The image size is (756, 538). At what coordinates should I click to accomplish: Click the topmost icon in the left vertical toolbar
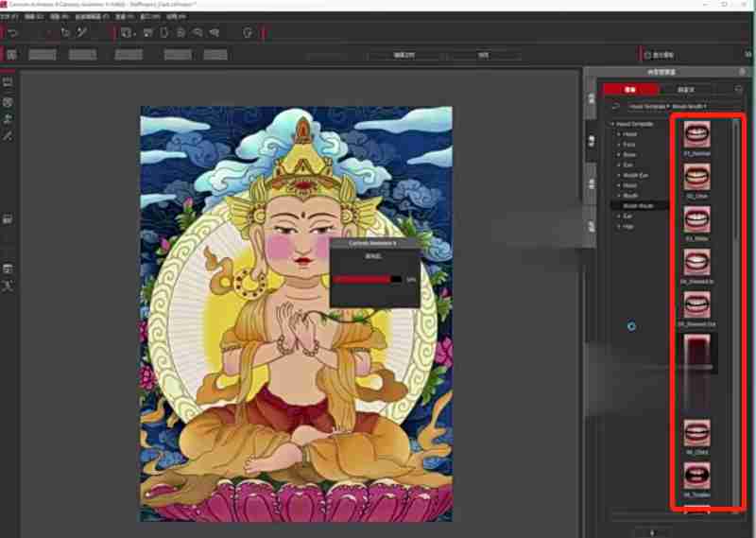(8, 82)
